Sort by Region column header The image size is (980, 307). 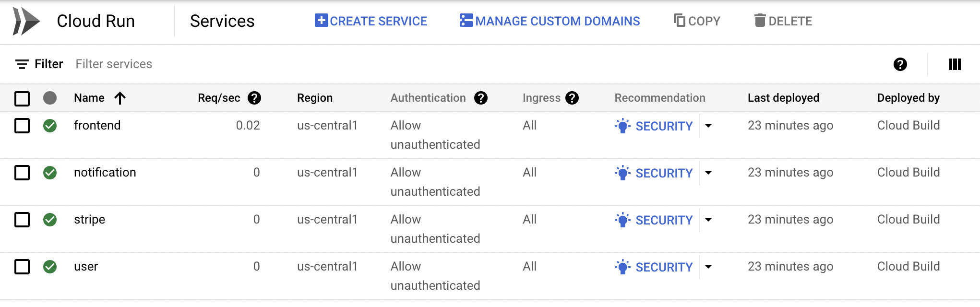click(x=315, y=98)
